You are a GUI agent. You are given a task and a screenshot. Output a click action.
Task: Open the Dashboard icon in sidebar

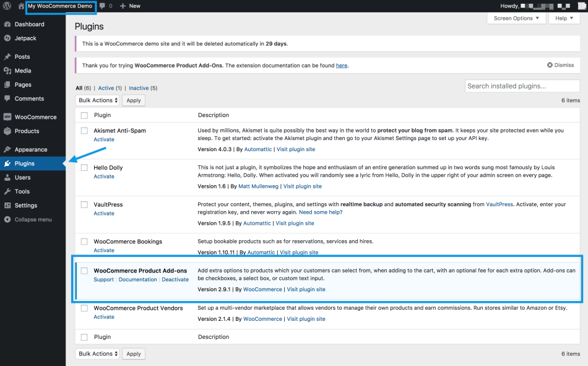click(7, 24)
